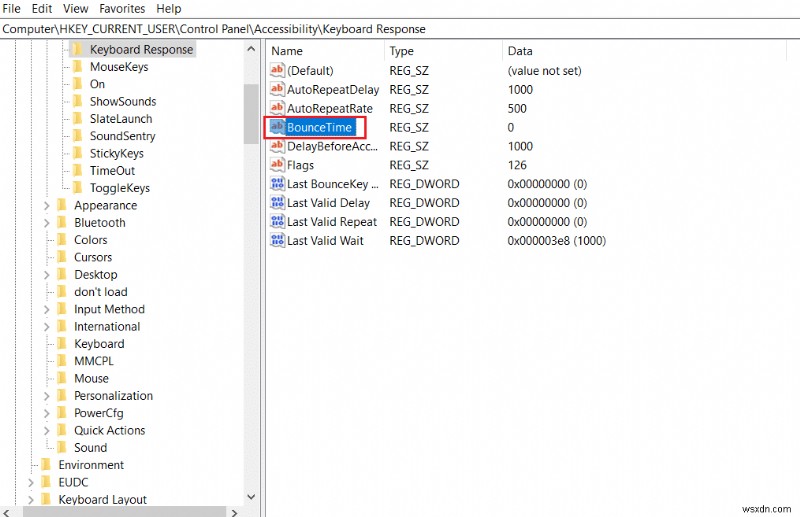Screen dimensions: 800x517
Task: Click tree pane scroll up arrow
Action: pos(251,49)
